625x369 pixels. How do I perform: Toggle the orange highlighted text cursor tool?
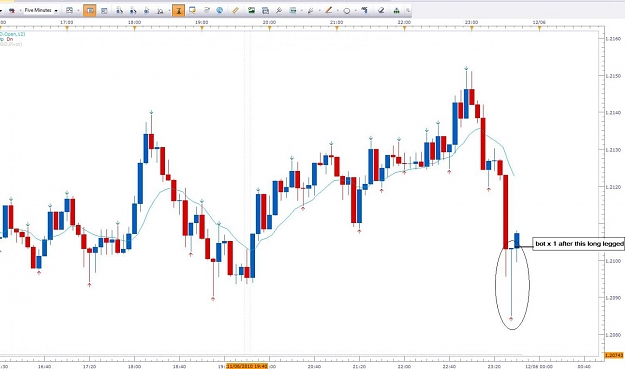click(x=179, y=10)
